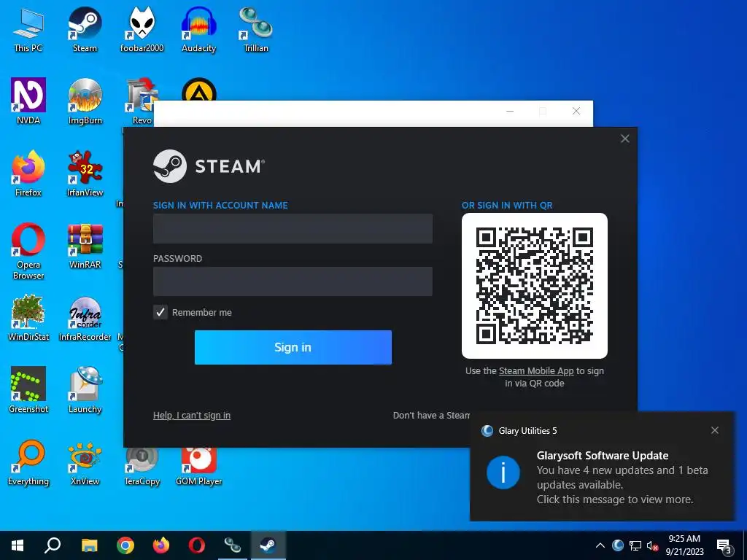Minimize the white window behind Steam
Viewport: 747px width, 560px height.
510,111
